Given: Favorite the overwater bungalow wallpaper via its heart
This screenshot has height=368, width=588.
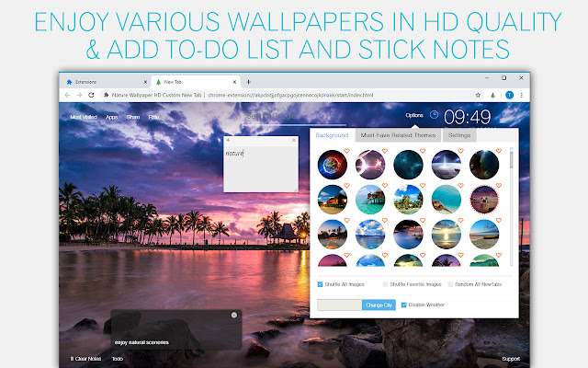Looking at the screenshot, I should click(x=385, y=186).
